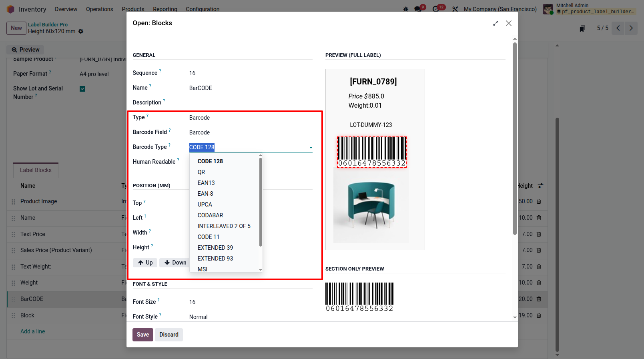
Task: Move the block Down
Action: pyautogui.click(x=175, y=263)
